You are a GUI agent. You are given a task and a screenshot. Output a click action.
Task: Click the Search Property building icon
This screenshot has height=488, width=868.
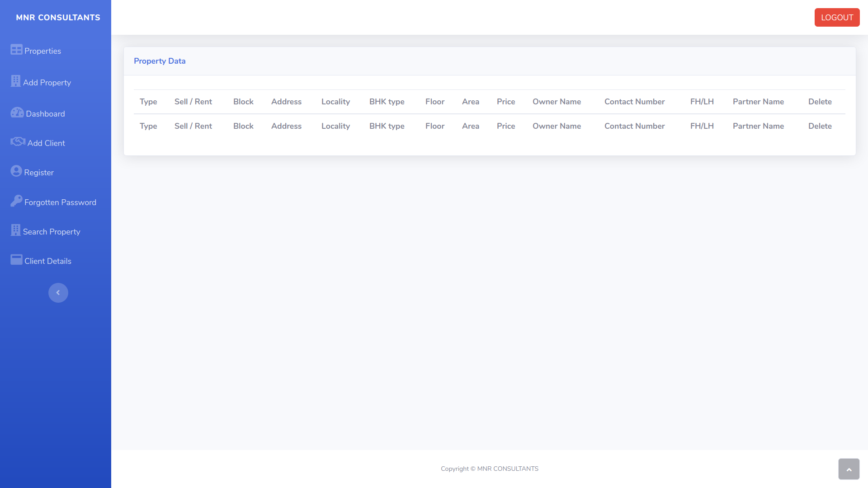point(16,230)
